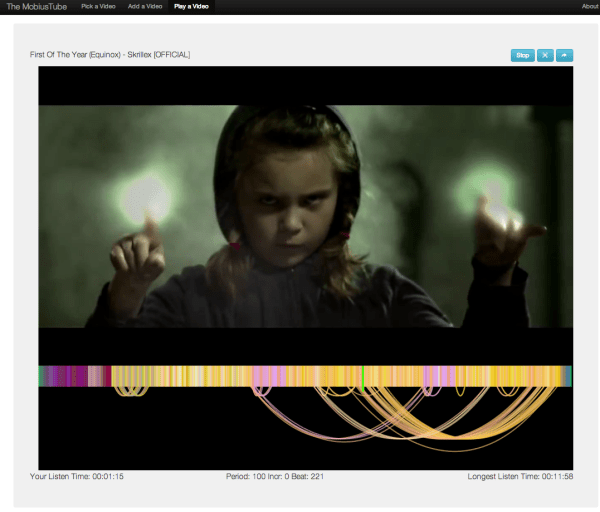
Task: Open the Pick a Video tab
Action: point(98,7)
